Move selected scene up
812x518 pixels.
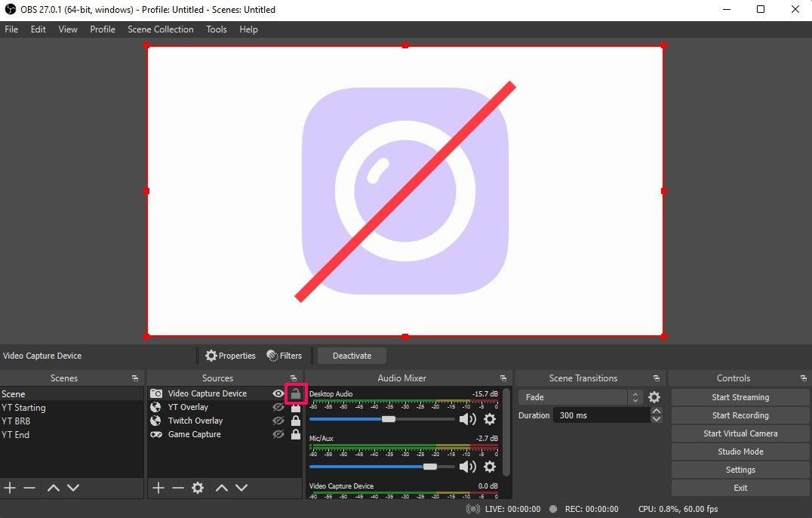(54, 488)
